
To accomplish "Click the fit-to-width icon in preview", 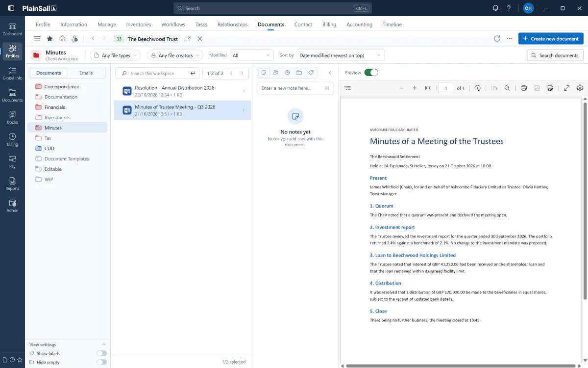I will pyautogui.click(x=428, y=88).
